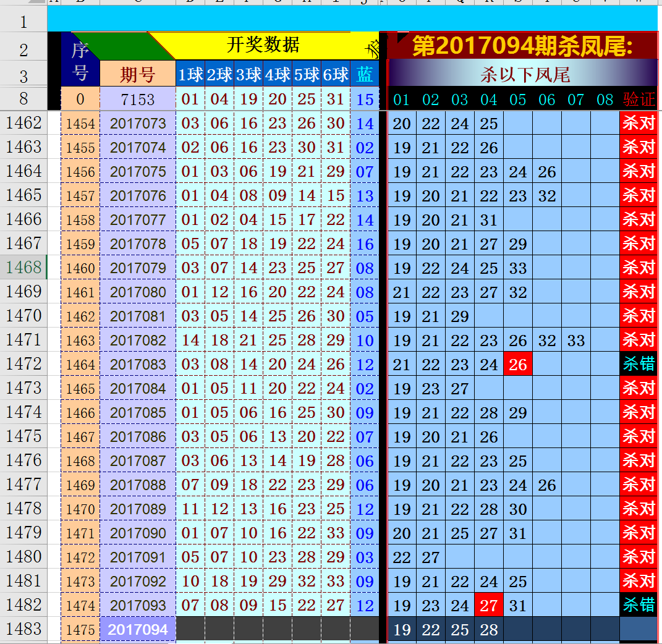662x644 pixels.
Task: Click the 开奖数据 yellow header cell
Action: (263, 44)
